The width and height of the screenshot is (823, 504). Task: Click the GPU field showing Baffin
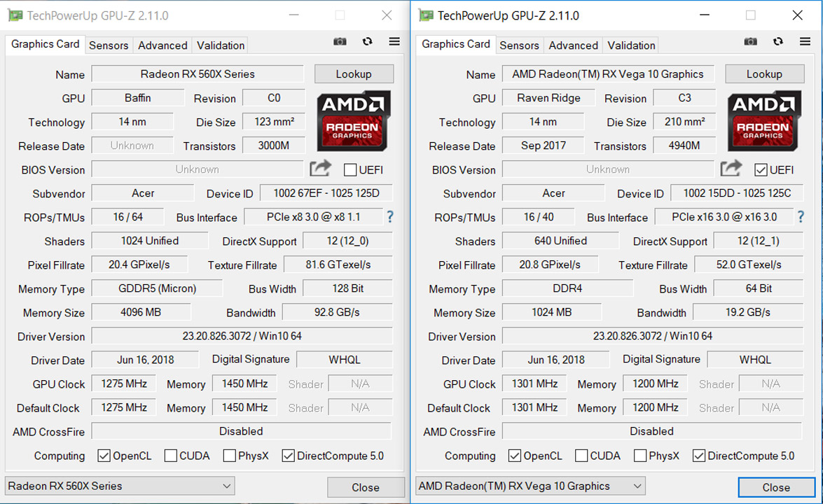click(138, 98)
